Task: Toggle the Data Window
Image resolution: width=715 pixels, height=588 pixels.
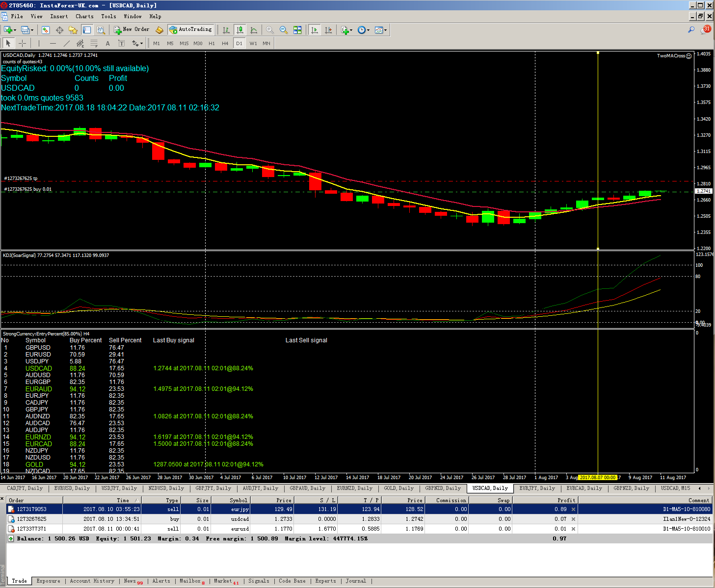Action: point(59,30)
